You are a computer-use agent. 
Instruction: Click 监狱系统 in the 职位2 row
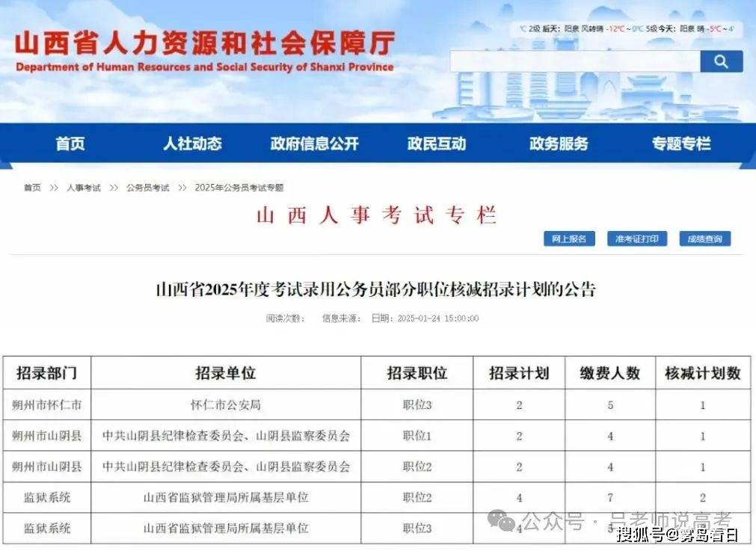coord(47,497)
